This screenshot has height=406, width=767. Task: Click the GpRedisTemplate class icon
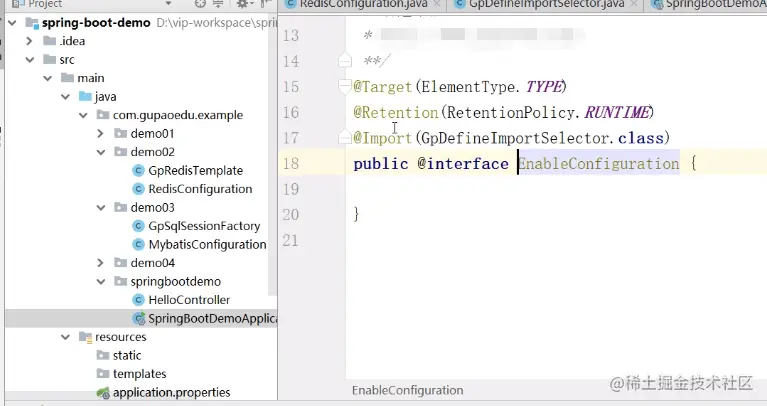coord(138,170)
